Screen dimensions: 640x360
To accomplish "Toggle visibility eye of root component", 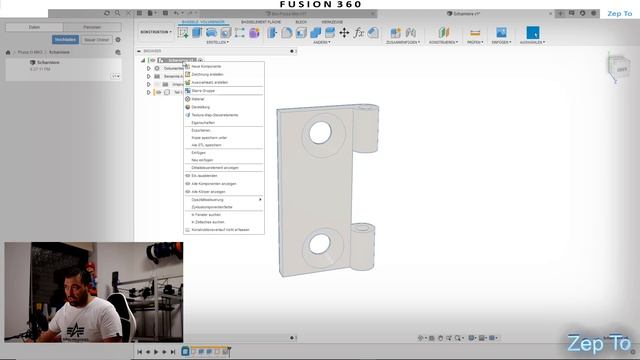I will click(153, 60).
